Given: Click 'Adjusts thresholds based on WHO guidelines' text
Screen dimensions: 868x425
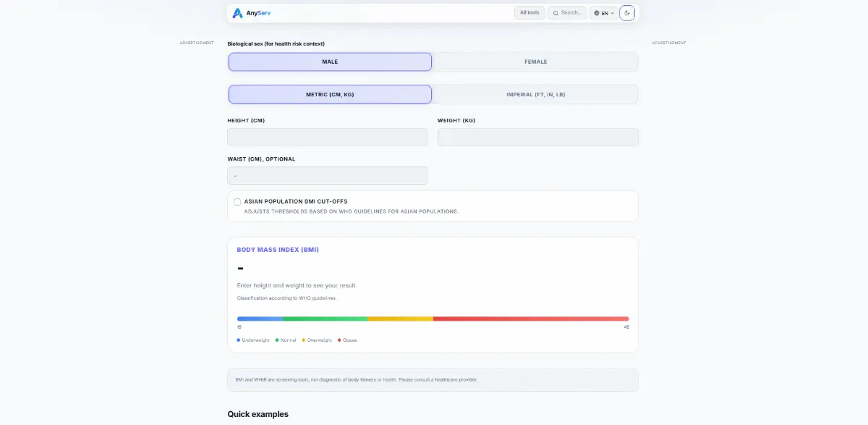Looking at the screenshot, I should point(351,211).
